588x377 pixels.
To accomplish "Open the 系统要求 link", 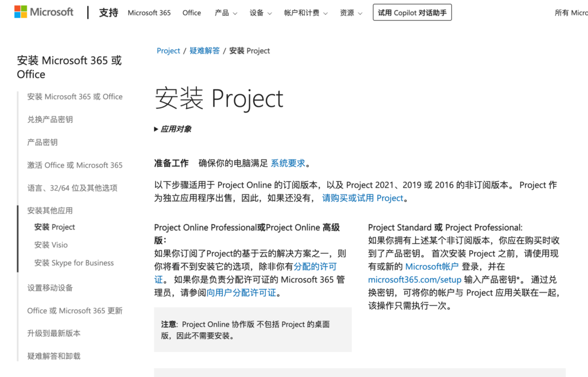I will (288, 163).
